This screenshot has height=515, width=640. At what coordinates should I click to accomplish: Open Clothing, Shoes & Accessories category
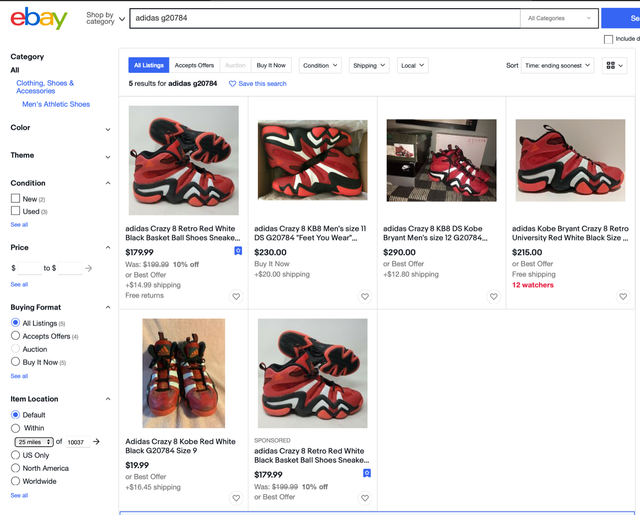point(45,87)
